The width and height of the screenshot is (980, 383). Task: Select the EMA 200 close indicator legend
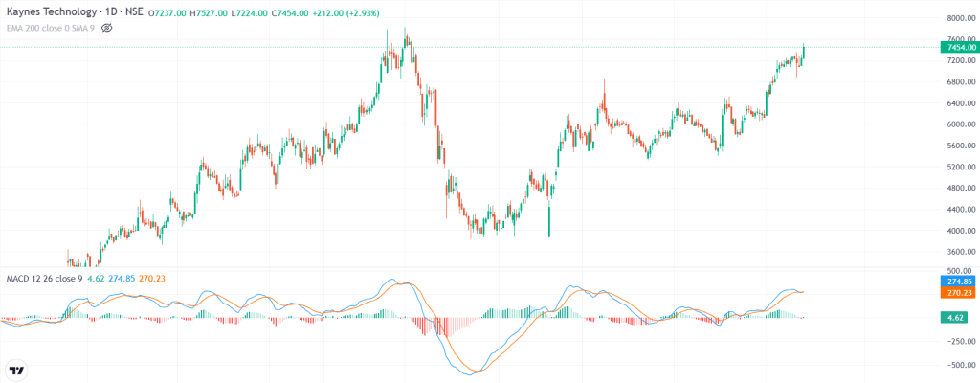(x=51, y=28)
